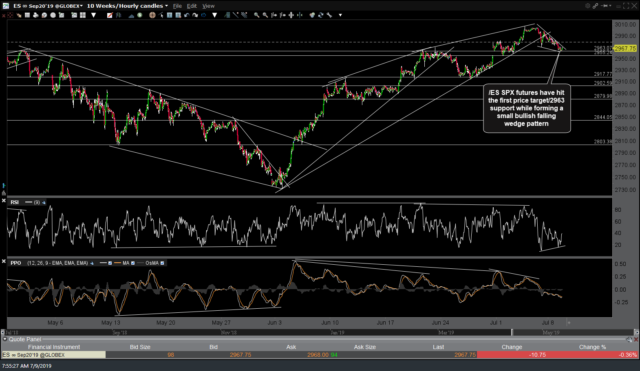Click the teal data table icon
The height and width of the screenshot is (371, 640).
pos(170,15)
